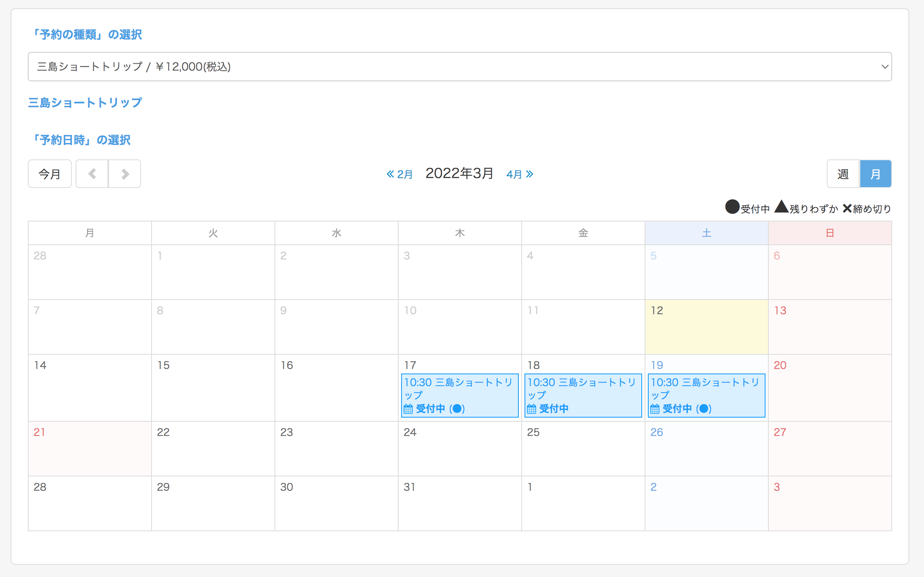This screenshot has width=924, height=577.
Task: Click dropdown chevron arrow at right edge
Action: (885, 67)
